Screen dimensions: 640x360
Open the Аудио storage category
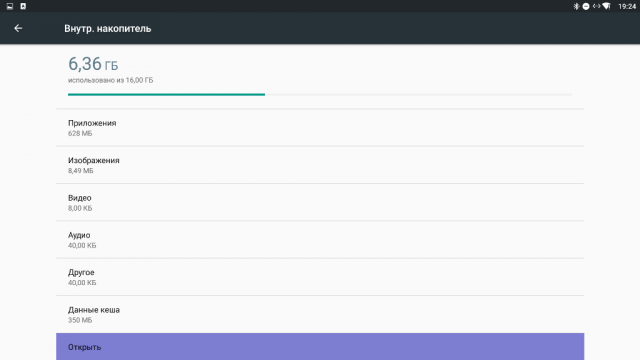coord(320,240)
